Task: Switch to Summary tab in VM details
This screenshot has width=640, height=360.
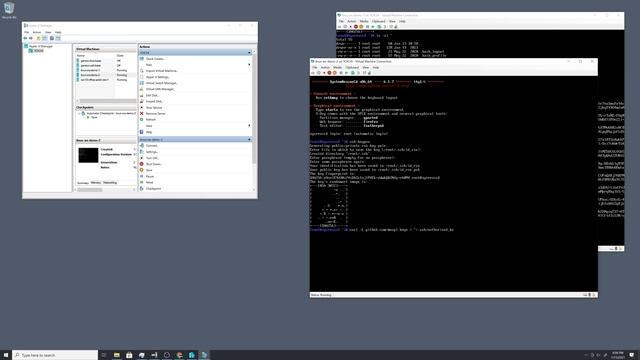Action: coord(83,183)
